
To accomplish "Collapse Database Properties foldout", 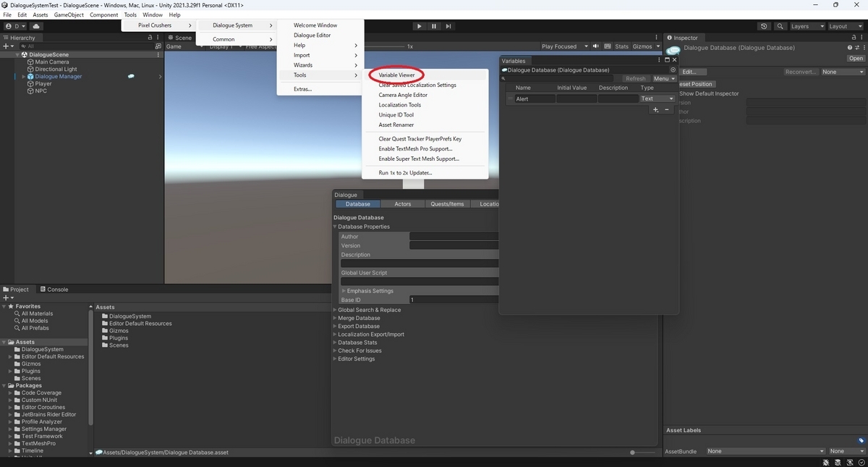I will [335, 227].
